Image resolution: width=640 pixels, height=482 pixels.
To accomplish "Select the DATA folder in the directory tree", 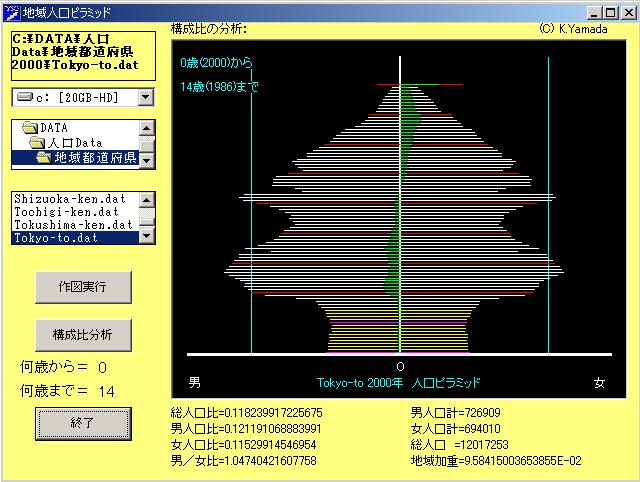I will tap(54, 127).
